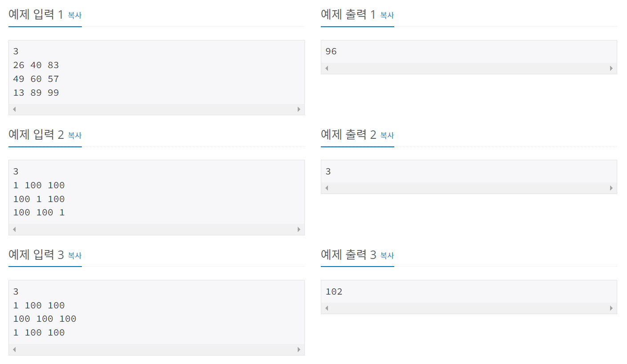The image size is (627, 364).
Task: Click right scroll arrow of example input 2
Action: [299, 230]
